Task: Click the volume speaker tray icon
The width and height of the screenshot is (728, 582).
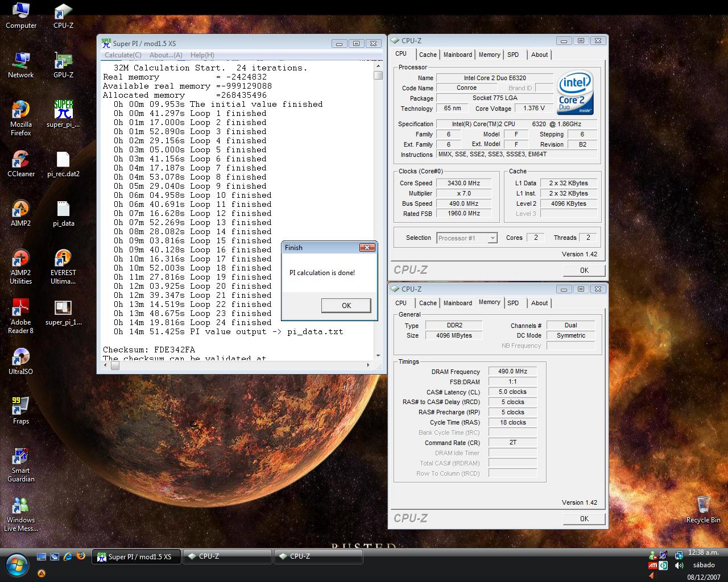Action: click(x=679, y=566)
